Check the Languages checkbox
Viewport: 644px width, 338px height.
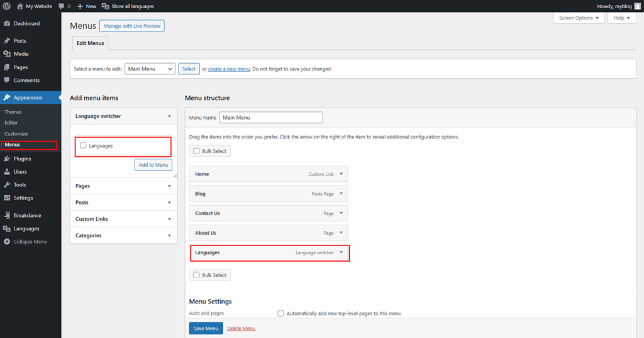[83, 145]
